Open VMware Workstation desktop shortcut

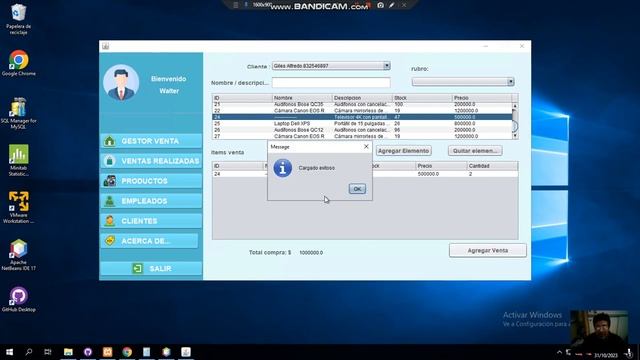click(x=18, y=207)
